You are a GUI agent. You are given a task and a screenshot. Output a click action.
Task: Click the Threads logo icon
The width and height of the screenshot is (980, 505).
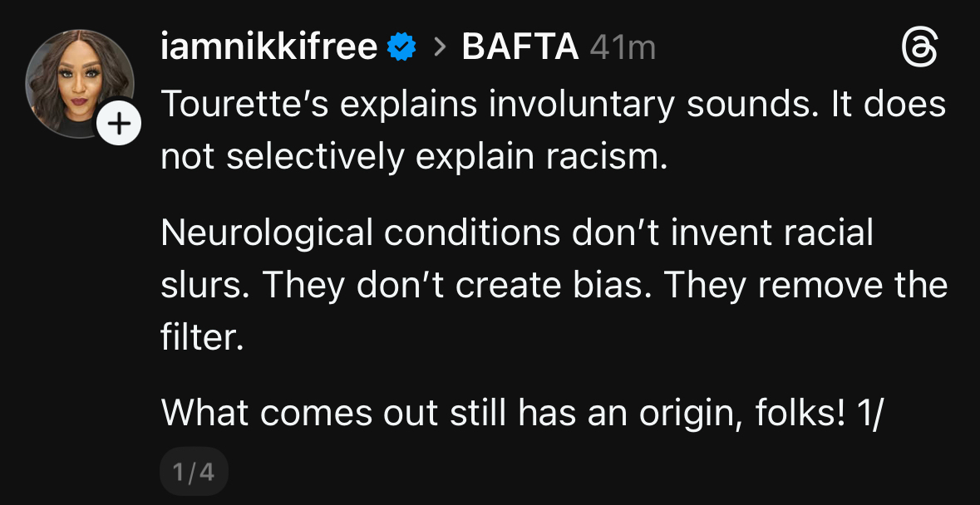[921, 48]
